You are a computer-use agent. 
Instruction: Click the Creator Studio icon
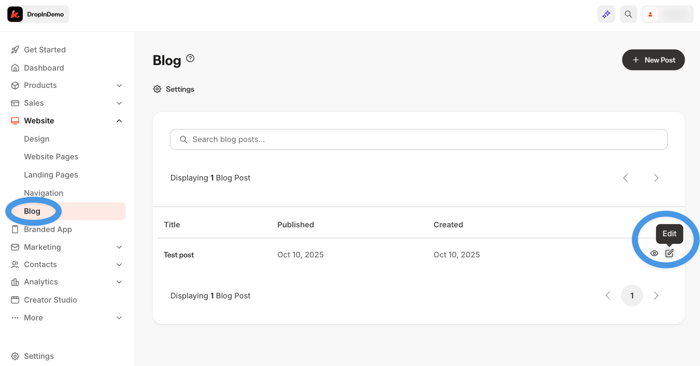(15, 300)
